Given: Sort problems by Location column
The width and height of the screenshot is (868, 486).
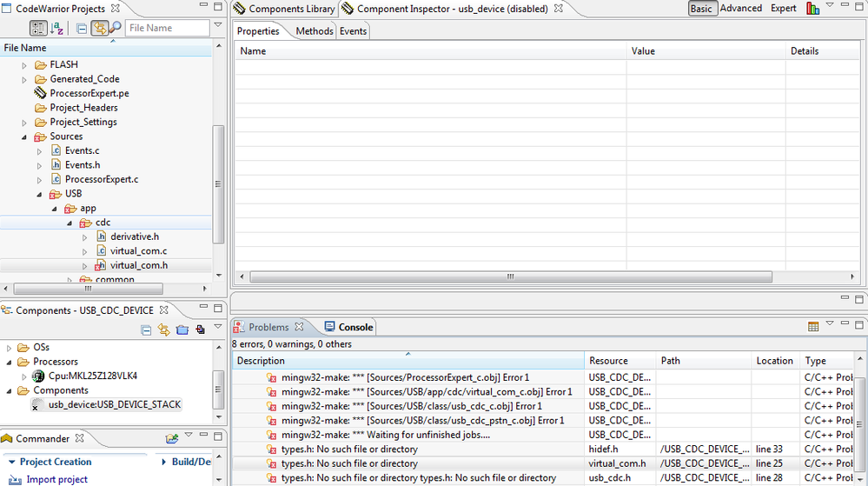Looking at the screenshot, I should [776, 361].
